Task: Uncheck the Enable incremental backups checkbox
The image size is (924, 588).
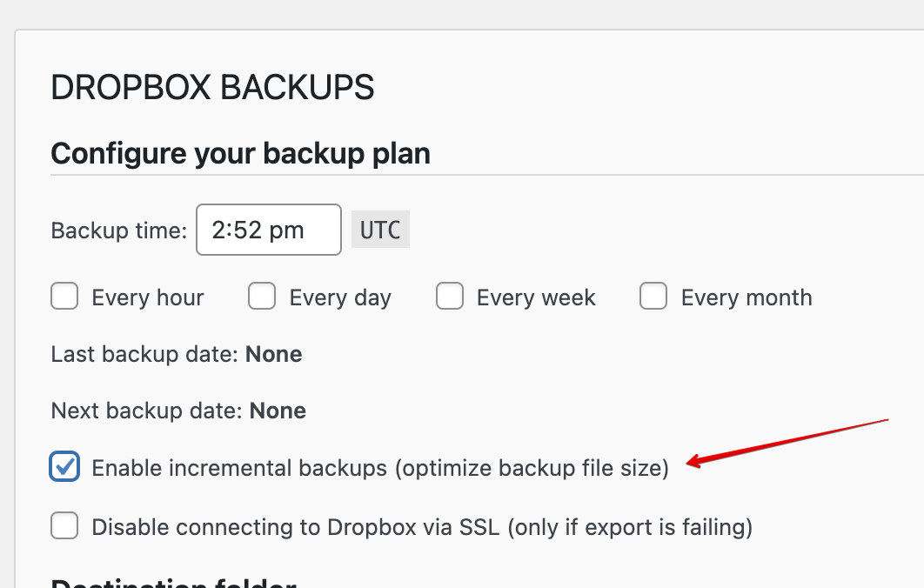Action: tap(65, 467)
